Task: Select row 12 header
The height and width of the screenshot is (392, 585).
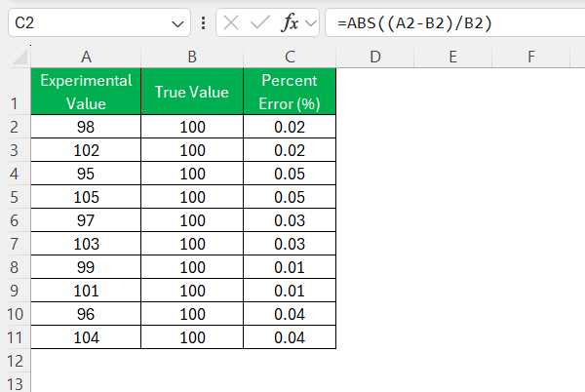Action: click(15, 361)
